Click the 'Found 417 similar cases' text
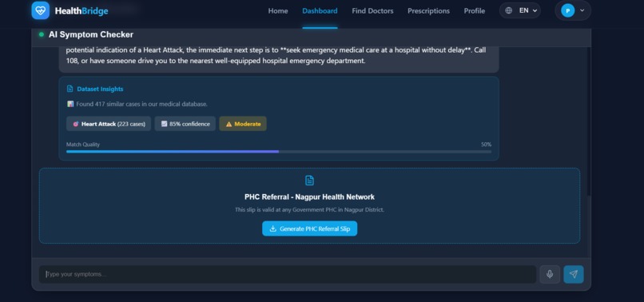Image resolution: width=644 pixels, height=302 pixels. tap(141, 105)
